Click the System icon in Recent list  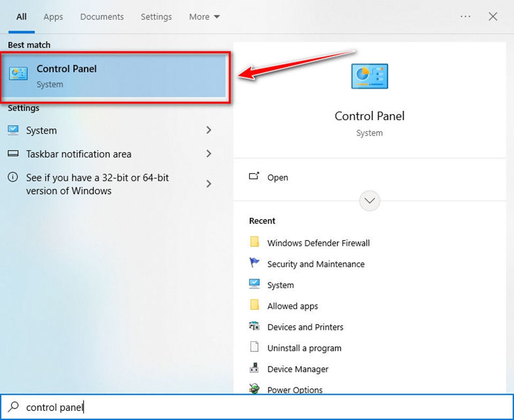(x=254, y=284)
